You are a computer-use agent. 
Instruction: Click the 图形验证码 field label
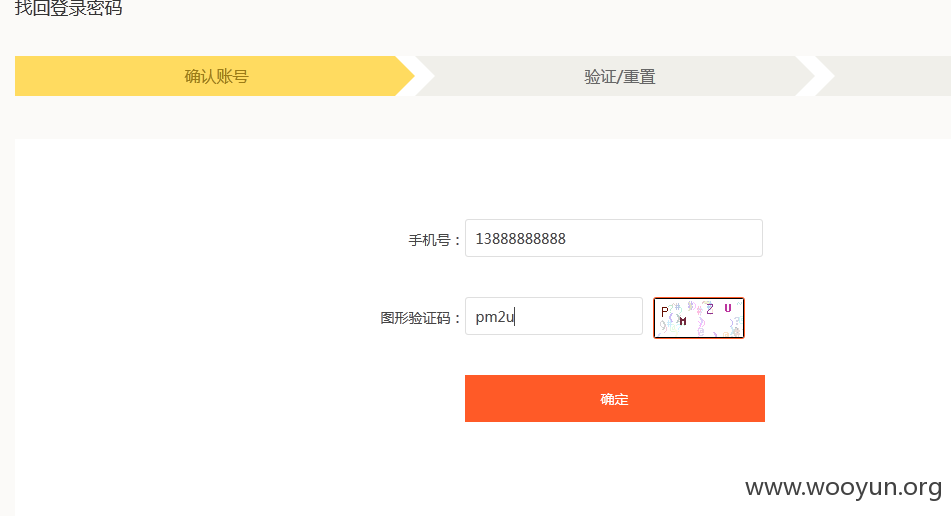click(420, 318)
